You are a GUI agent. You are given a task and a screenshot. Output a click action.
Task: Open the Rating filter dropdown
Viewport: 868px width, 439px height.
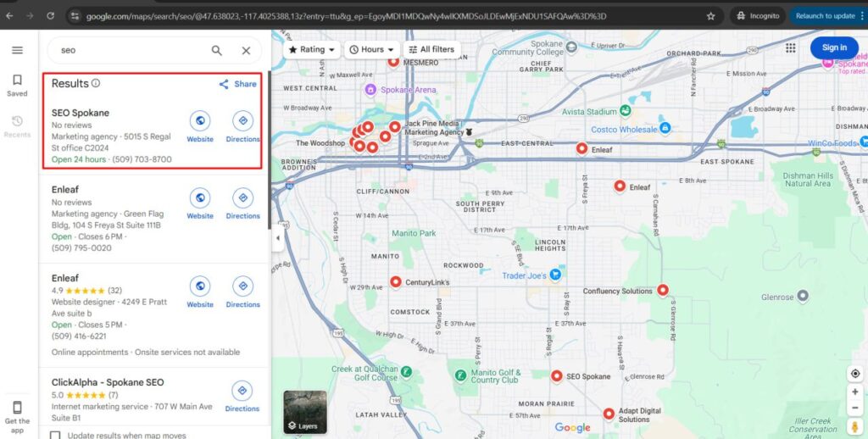pyautogui.click(x=312, y=49)
